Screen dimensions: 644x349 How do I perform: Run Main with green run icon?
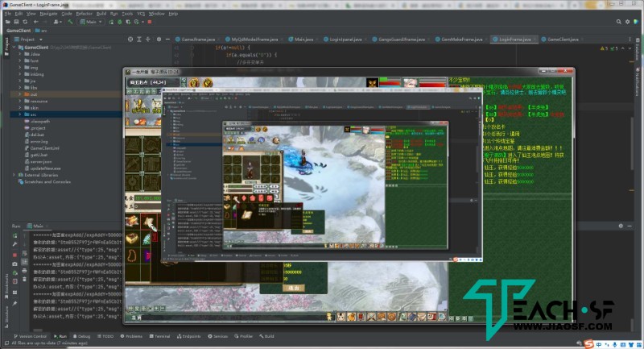[x=111, y=22]
